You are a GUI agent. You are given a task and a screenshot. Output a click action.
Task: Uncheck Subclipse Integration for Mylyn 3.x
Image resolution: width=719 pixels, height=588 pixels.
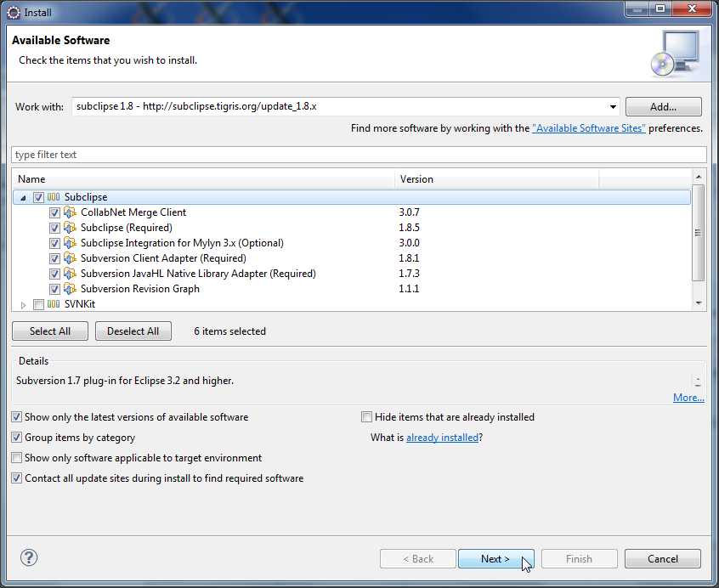[x=54, y=243]
